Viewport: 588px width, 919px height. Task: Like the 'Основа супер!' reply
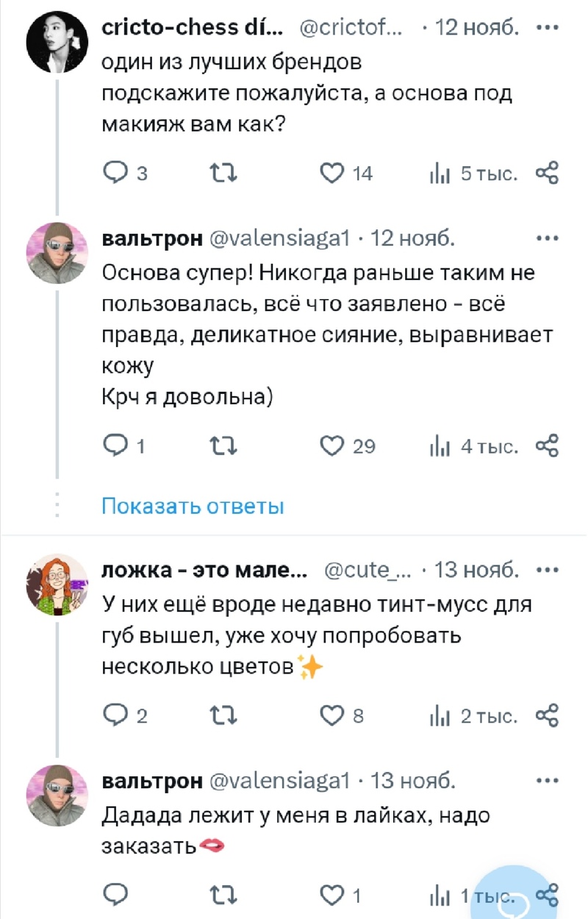click(333, 446)
